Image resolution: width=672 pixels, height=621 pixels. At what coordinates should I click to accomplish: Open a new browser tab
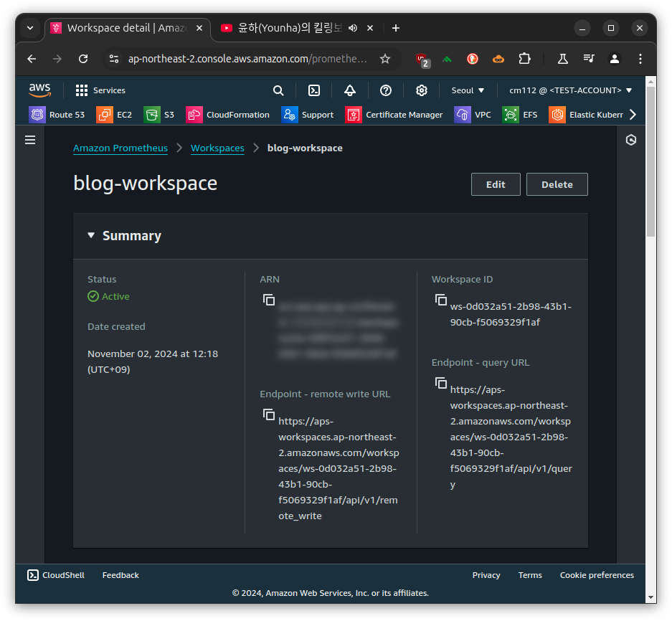(396, 28)
